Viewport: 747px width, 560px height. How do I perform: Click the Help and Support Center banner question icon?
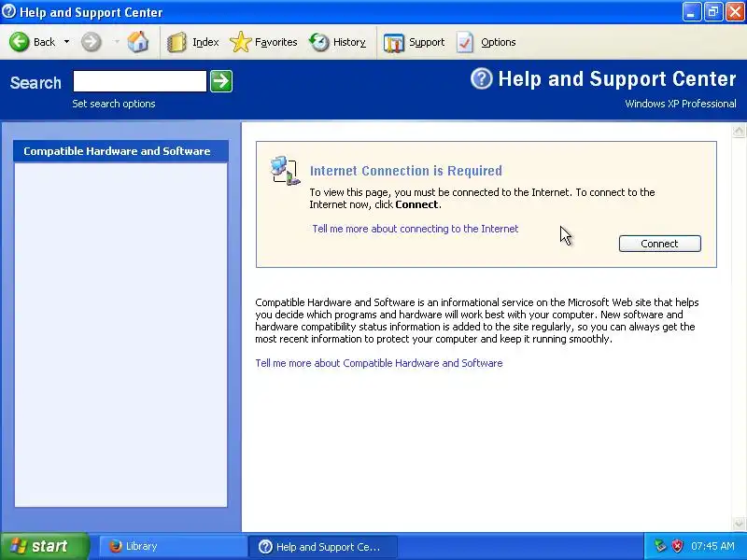point(481,78)
